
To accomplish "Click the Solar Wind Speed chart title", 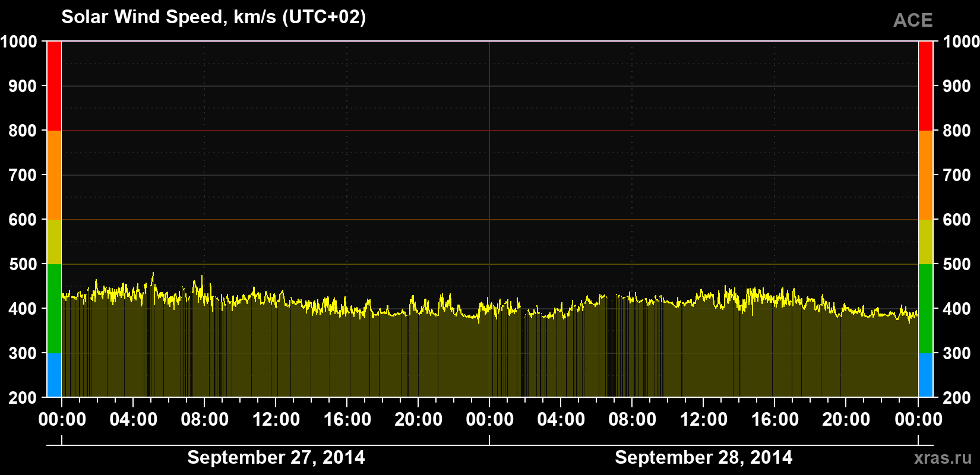I will 214,17.
